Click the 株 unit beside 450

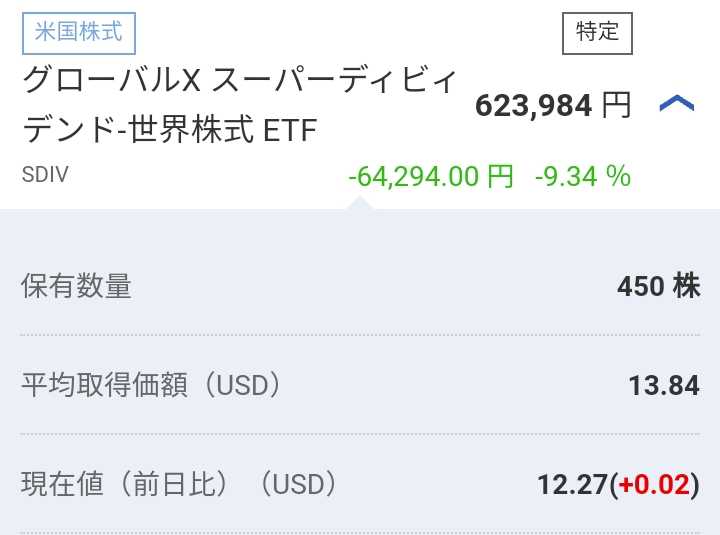click(x=686, y=286)
